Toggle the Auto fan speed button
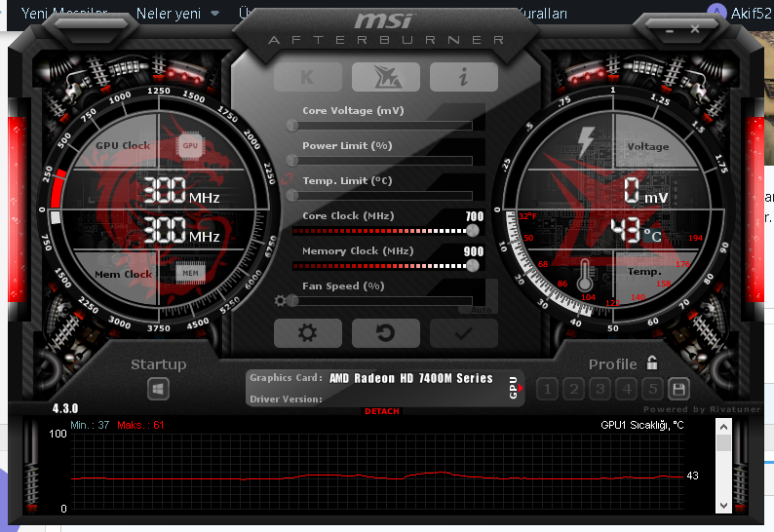Viewport: 774px width, 532px height. click(481, 310)
